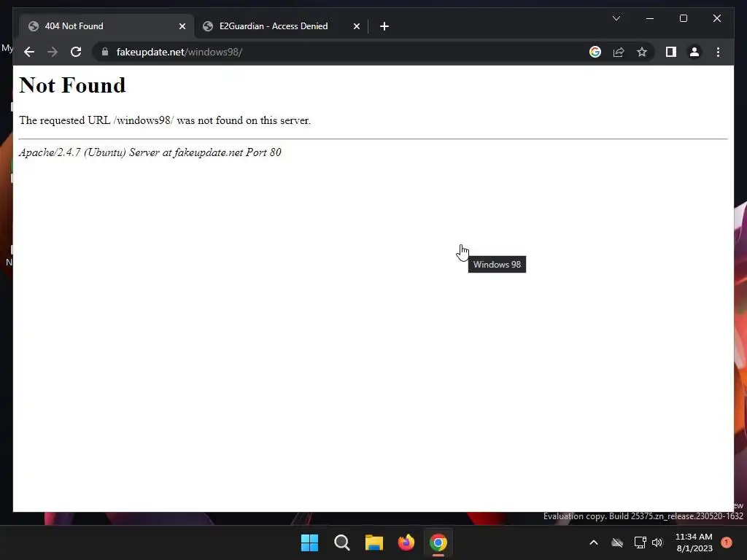Open the Chrome three-dot menu

(x=718, y=52)
